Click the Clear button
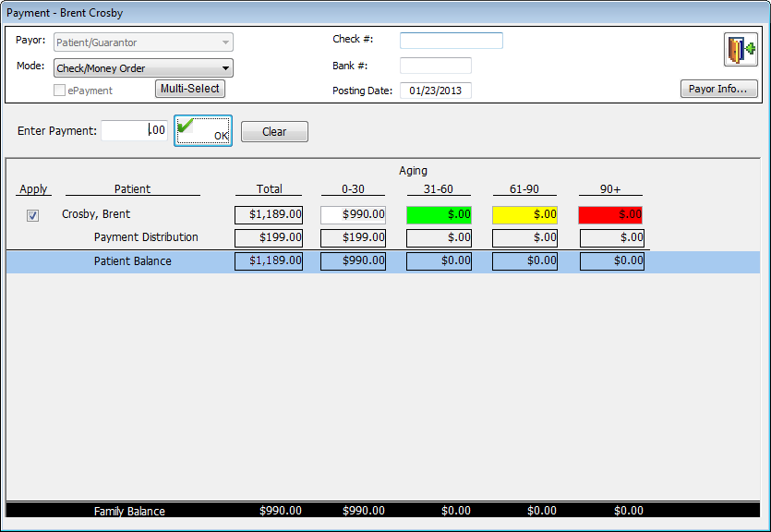The width and height of the screenshot is (771, 532). pos(274,132)
